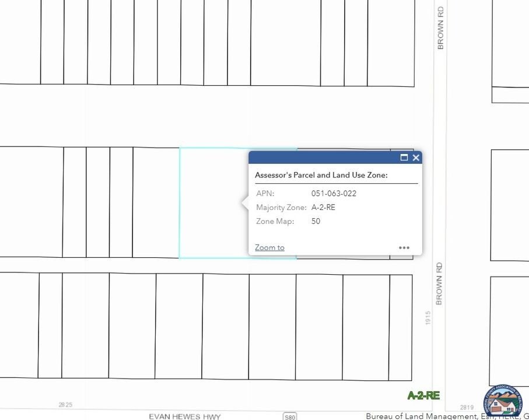529x420 pixels.
Task: Open the popup's three-dot more options menu
Action: (404, 247)
